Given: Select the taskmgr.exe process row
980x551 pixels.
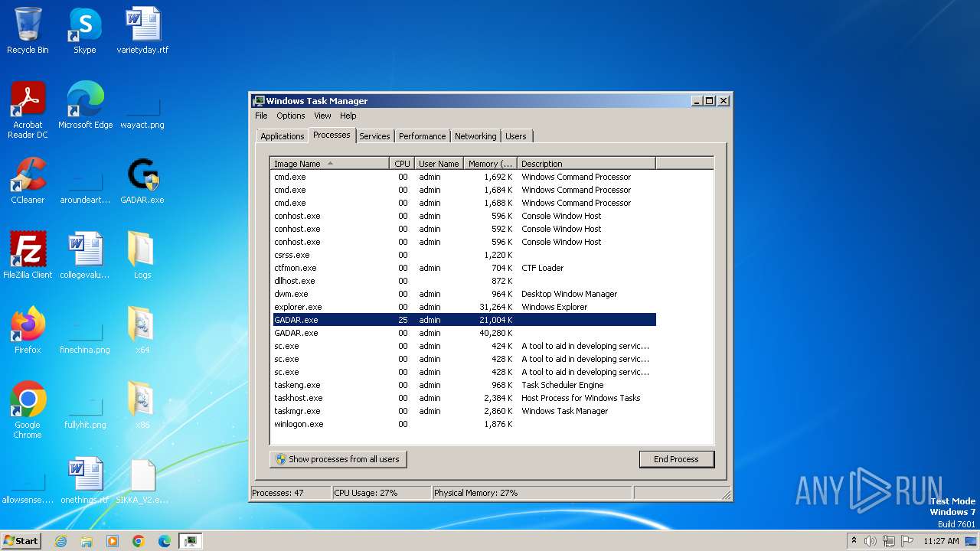Looking at the screenshot, I should tap(464, 411).
